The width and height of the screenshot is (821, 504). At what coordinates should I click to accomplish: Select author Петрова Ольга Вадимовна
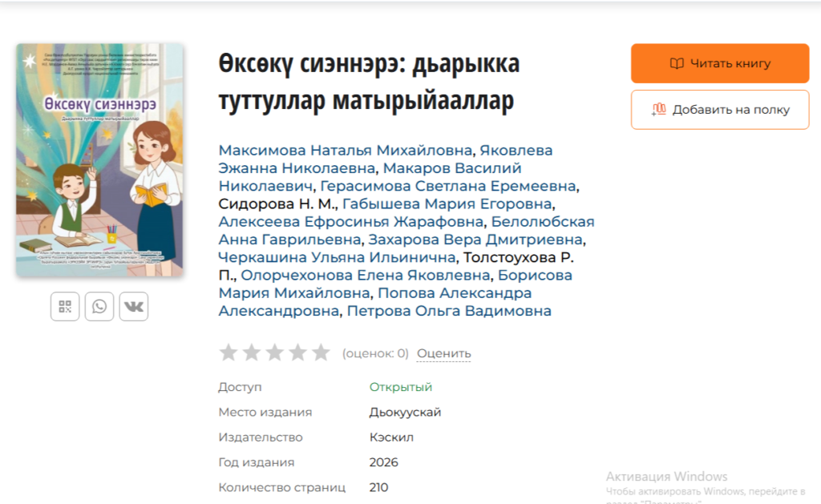(449, 311)
